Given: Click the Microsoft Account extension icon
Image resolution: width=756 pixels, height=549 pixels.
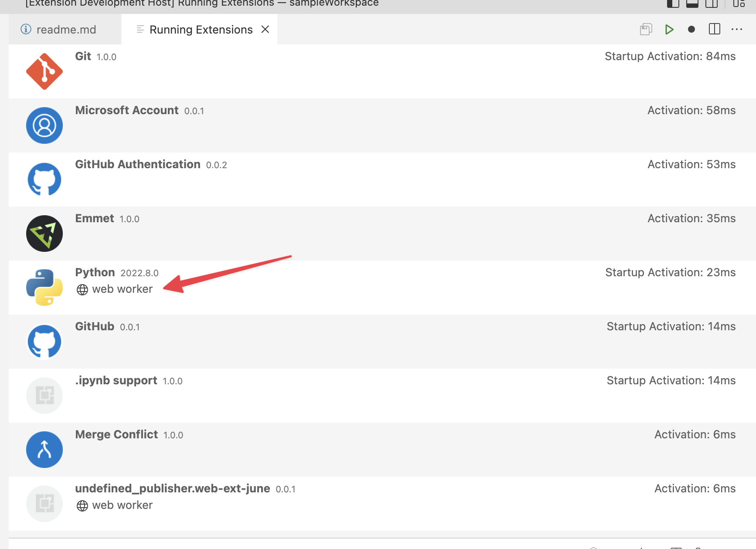Looking at the screenshot, I should 44,125.
